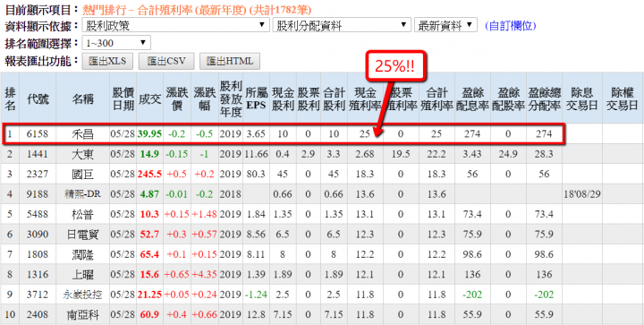Open stock name 國巨
Viewport: 644px width, 325px height.
point(82,175)
